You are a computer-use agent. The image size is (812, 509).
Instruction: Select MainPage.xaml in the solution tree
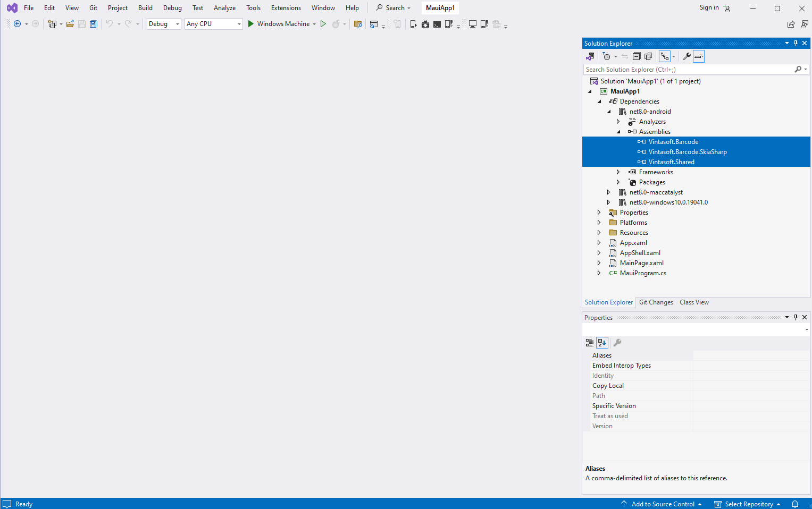pos(641,263)
